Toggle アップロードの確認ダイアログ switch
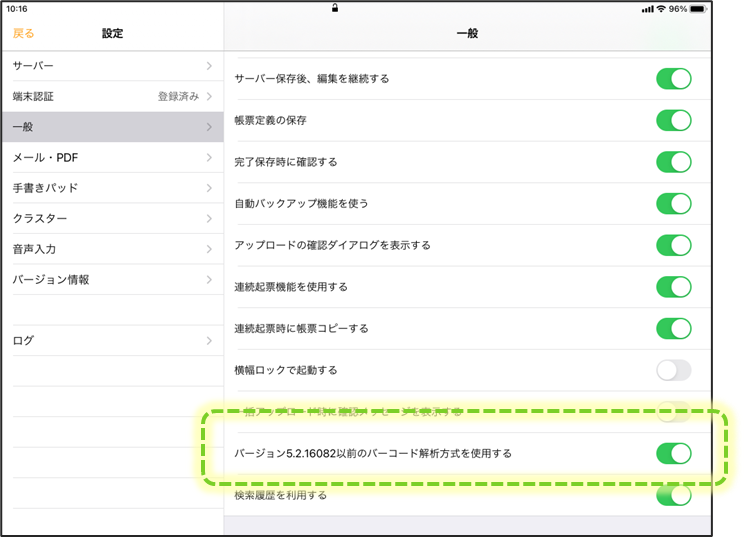Viewport: 745px width, 537px height. (673, 245)
